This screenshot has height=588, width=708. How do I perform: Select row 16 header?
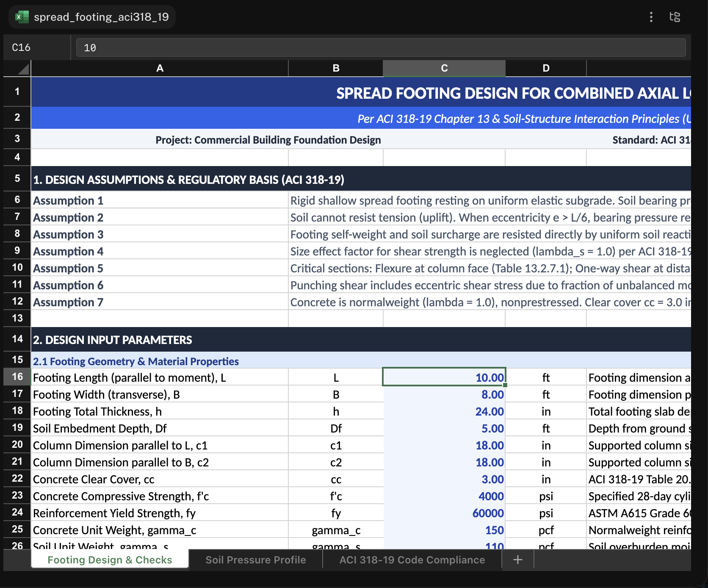click(x=17, y=377)
